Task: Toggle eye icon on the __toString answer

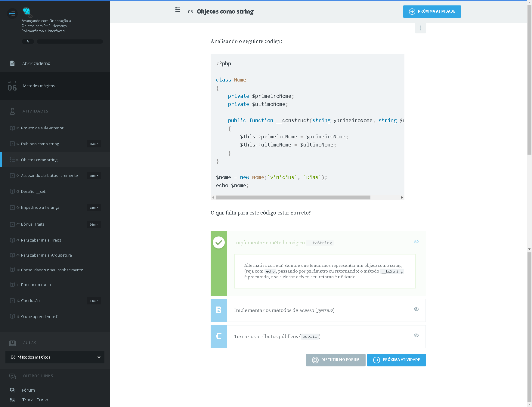Action: coord(416,242)
